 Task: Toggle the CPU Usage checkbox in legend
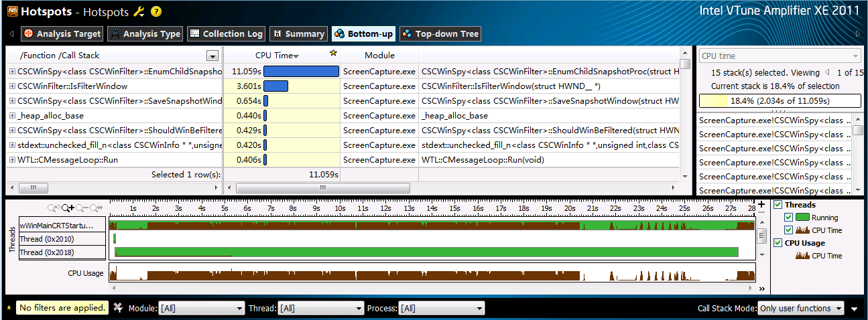coord(778,243)
